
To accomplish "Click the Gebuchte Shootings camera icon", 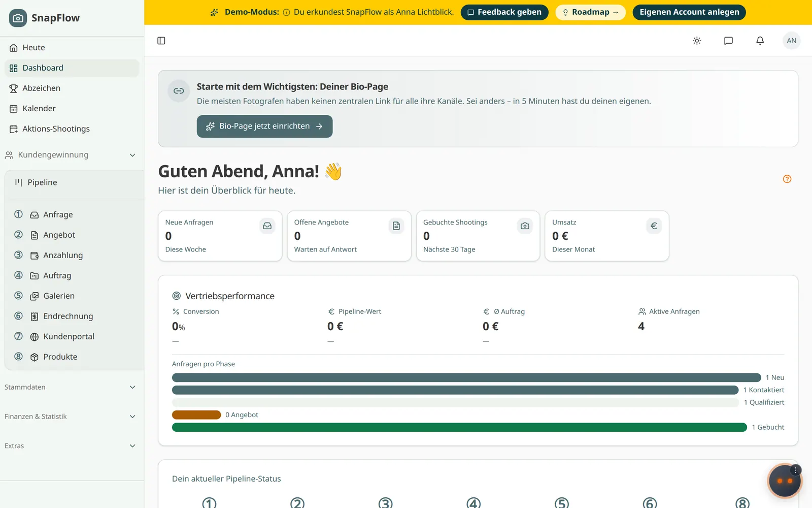I will [x=525, y=226].
